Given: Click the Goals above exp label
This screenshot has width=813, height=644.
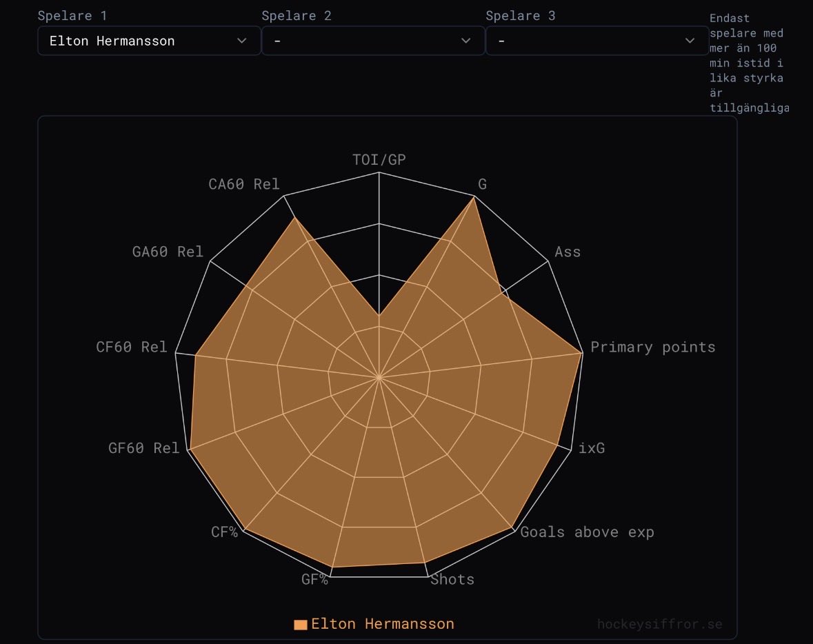Looking at the screenshot, I should (587, 532).
